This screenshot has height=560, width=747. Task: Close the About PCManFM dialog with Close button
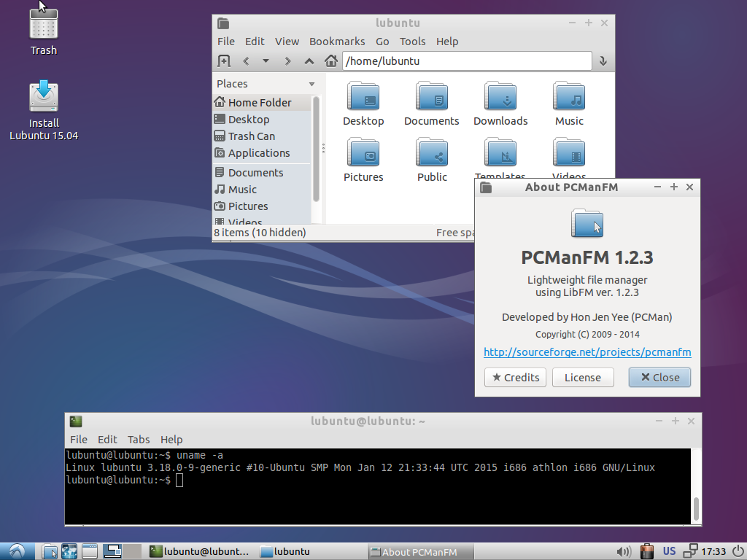659,378
